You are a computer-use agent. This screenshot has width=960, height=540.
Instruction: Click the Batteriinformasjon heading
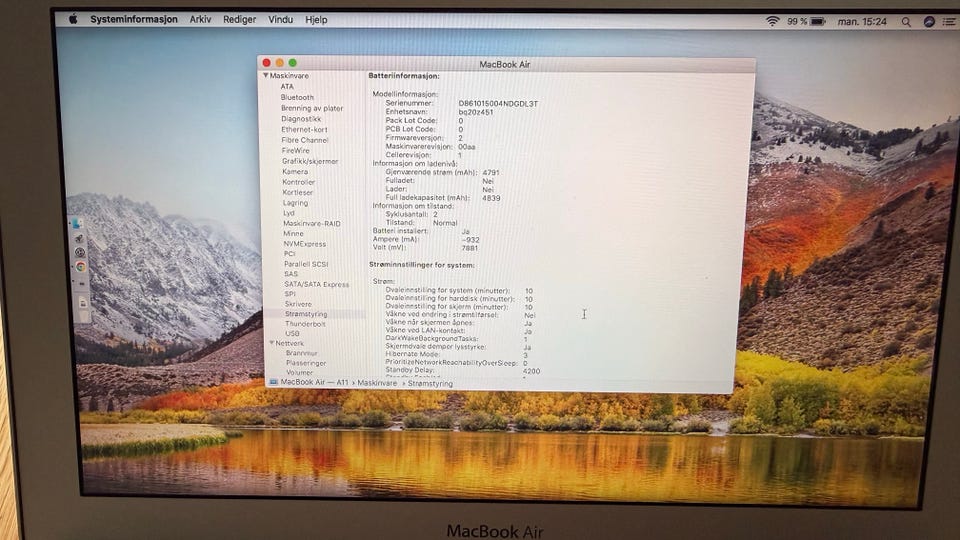pos(404,76)
